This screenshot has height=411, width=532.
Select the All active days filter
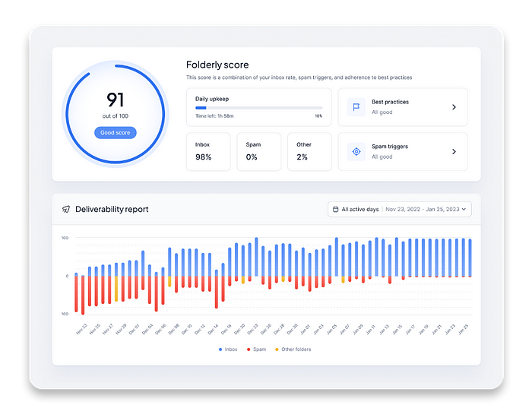pyautogui.click(x=360, y=209)
